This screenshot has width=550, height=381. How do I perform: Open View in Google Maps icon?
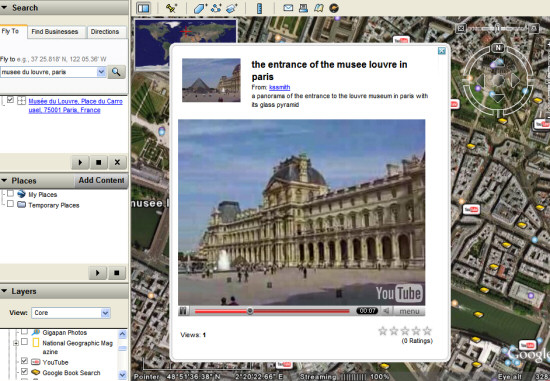318,8
